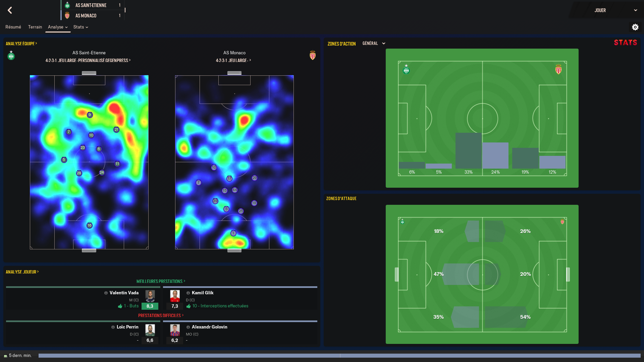
Task: Select player 1 goalkeeper on Monaco heatmap
Action: [233, 233]
